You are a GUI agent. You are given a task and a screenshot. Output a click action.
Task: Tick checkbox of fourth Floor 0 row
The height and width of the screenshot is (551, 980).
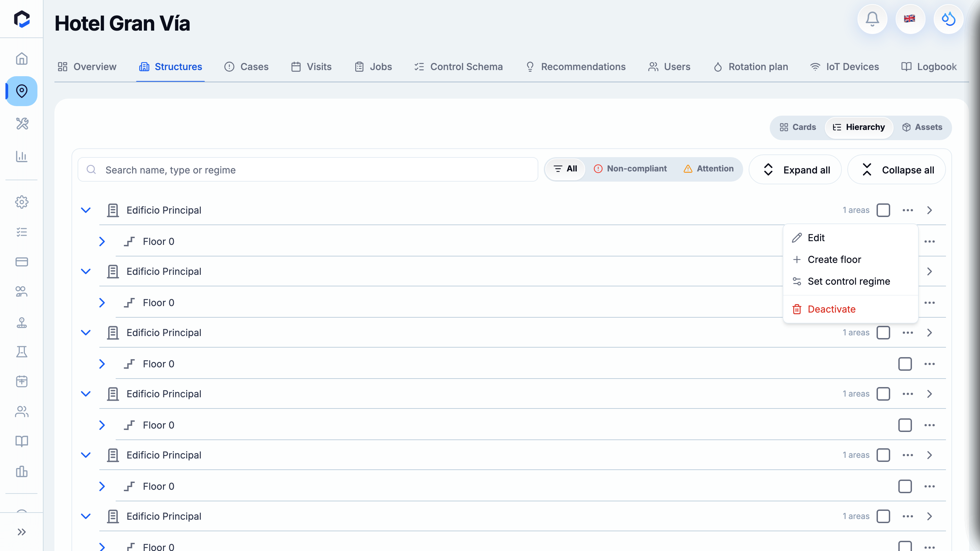[x=905, y=425]
